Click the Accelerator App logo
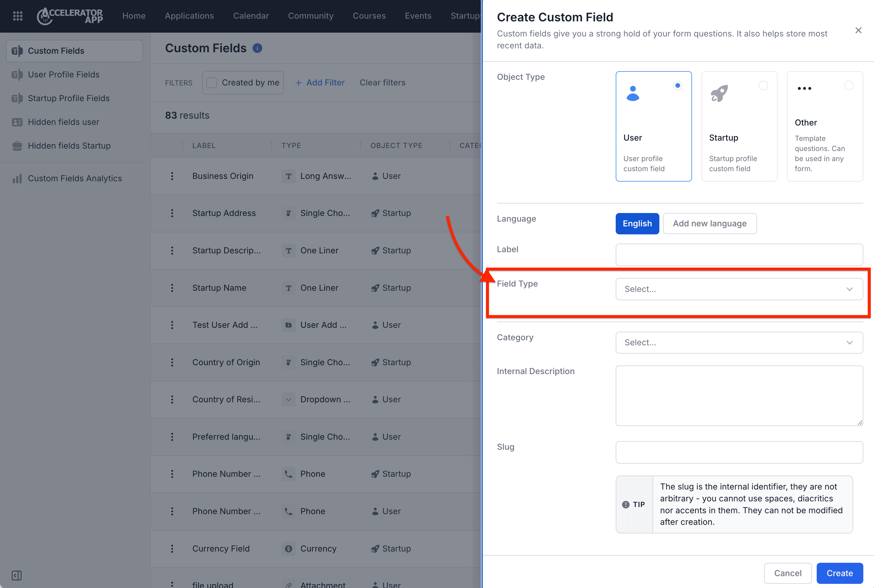 click(70, 16)
